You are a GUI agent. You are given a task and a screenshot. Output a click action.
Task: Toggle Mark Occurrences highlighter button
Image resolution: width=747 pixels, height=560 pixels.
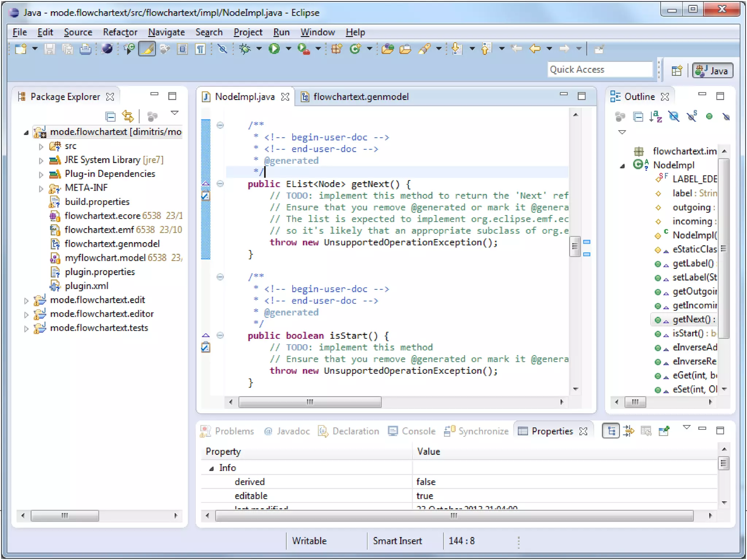[147, 48]
